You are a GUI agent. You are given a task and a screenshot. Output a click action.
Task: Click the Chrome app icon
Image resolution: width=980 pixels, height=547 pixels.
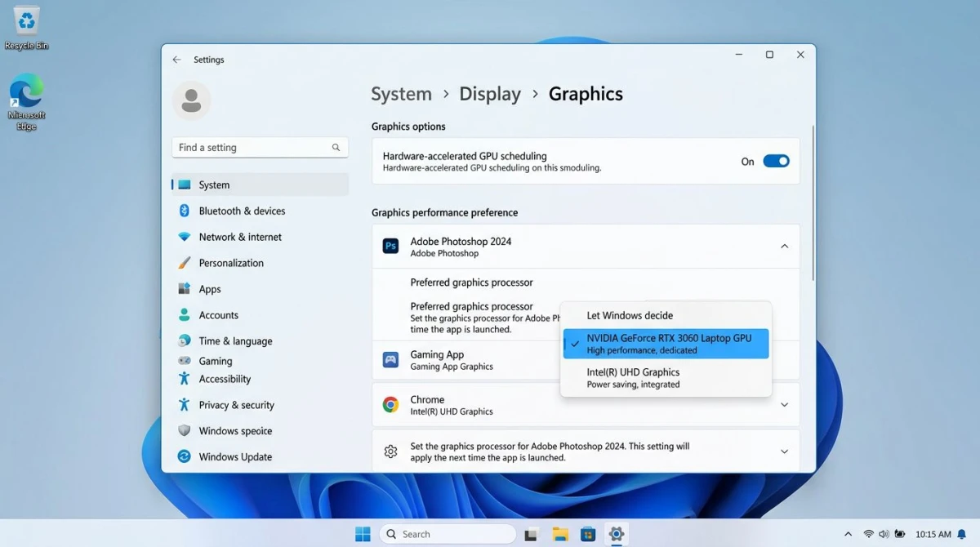(391, 405)
